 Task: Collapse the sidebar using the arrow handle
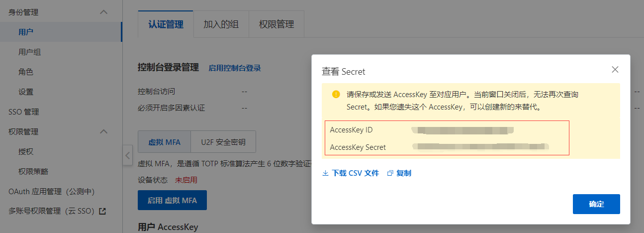tap(127, 155)
